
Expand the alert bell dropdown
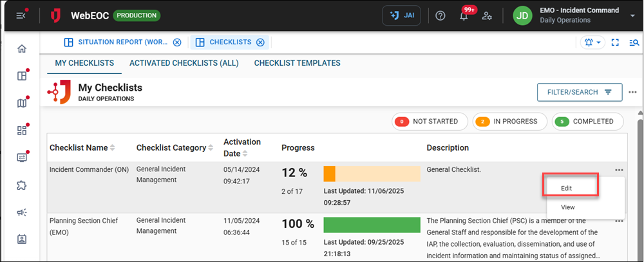tap(592, 42)
